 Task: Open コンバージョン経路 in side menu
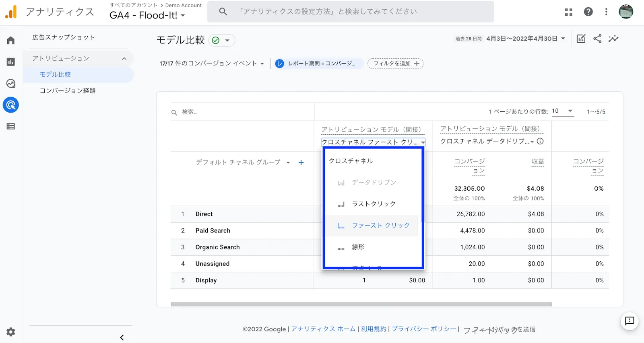pyautogui.click(x=68, y=91)
